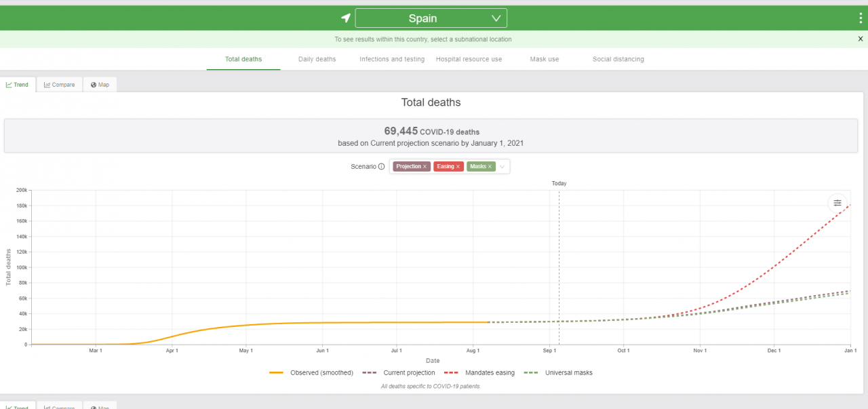Remove the Projection scenario tag

pos(425,167)
